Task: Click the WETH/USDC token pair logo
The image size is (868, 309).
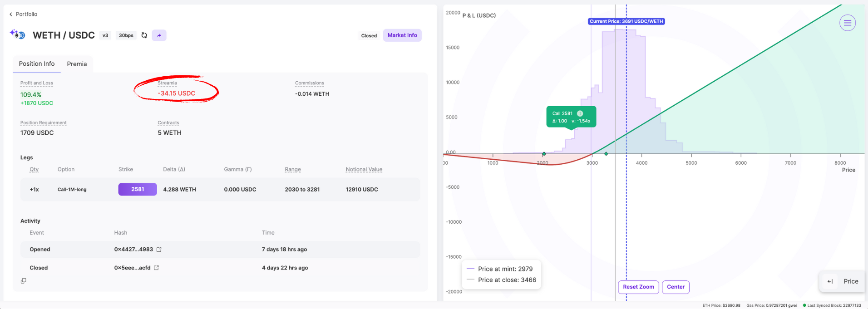Action: coord(18,34)
